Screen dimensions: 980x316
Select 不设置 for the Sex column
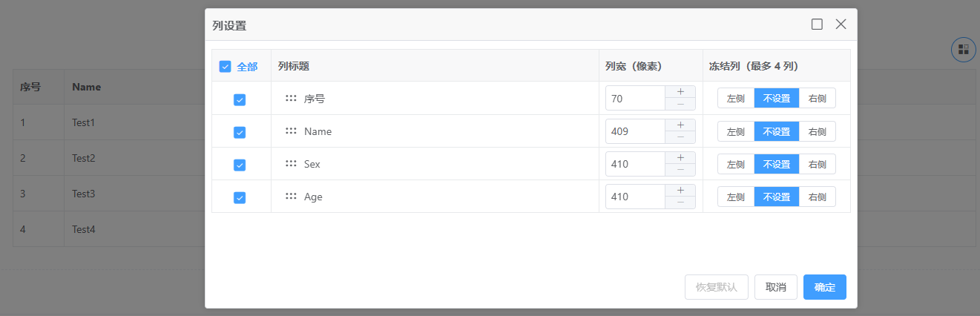(777, 164)
